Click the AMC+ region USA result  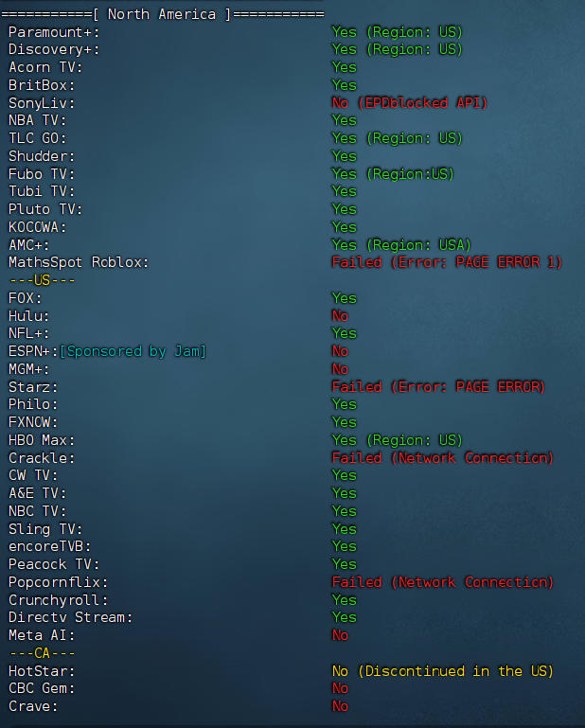pyautogui.click(x=400, y=245)
